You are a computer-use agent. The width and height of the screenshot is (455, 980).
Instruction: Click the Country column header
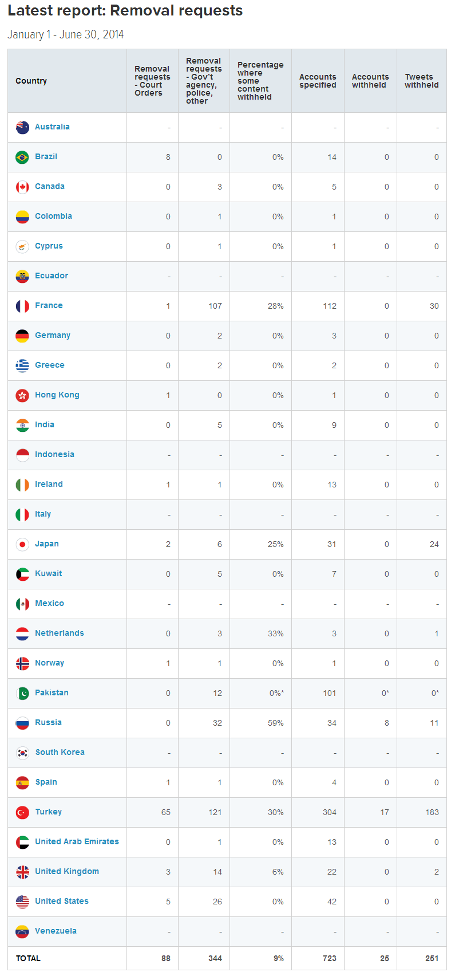pos(31,81)
